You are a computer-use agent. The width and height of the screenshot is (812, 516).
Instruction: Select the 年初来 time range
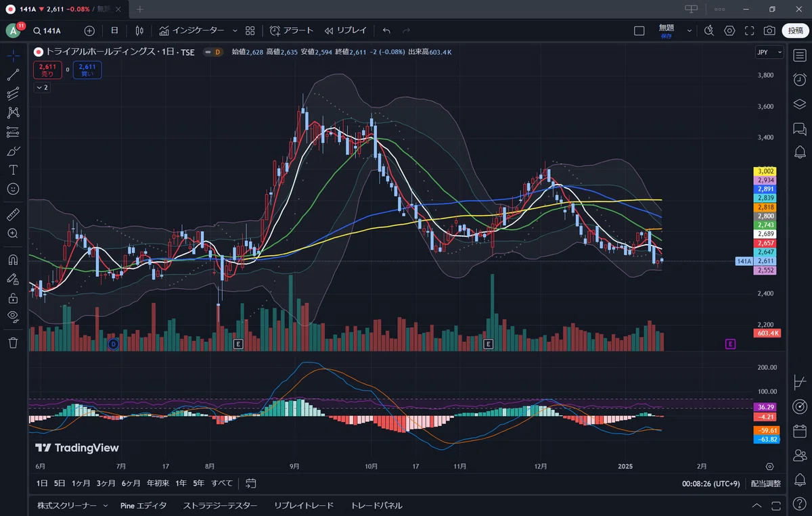coord(158,484)
